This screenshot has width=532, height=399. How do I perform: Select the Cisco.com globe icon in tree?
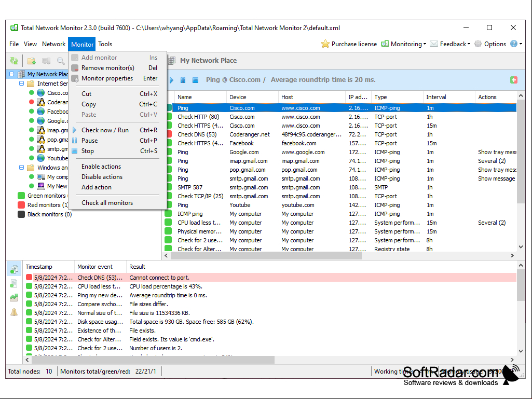pos(40,93)
